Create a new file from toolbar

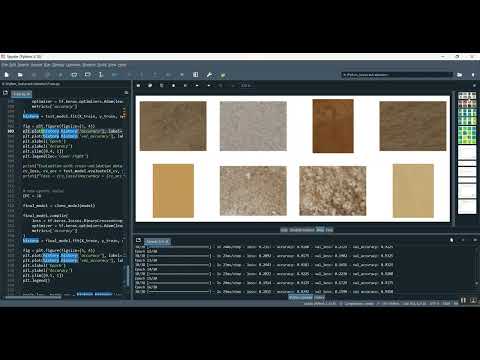[x=7, y=75]
